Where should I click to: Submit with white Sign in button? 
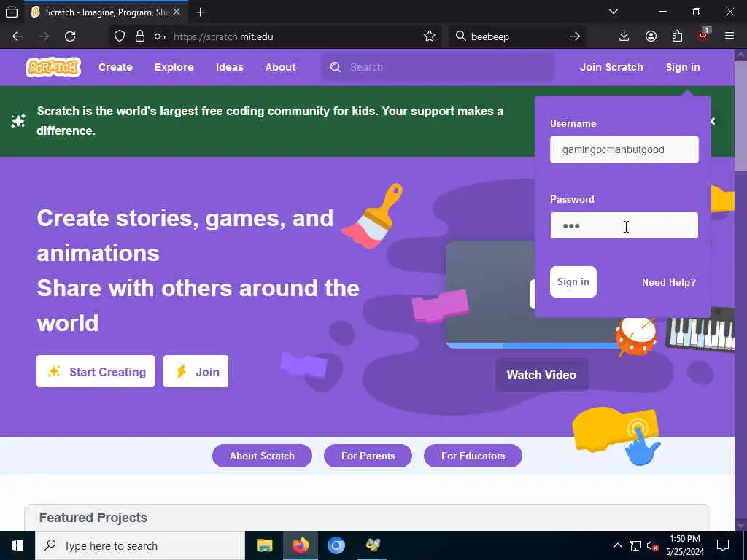(573, 282)
